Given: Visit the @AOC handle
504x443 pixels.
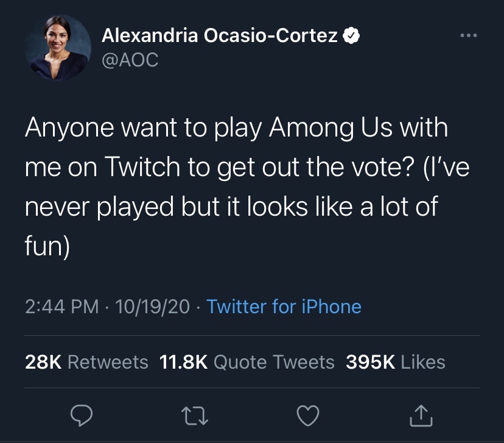Looking at the screenshot, I should [x=130, y=60].
